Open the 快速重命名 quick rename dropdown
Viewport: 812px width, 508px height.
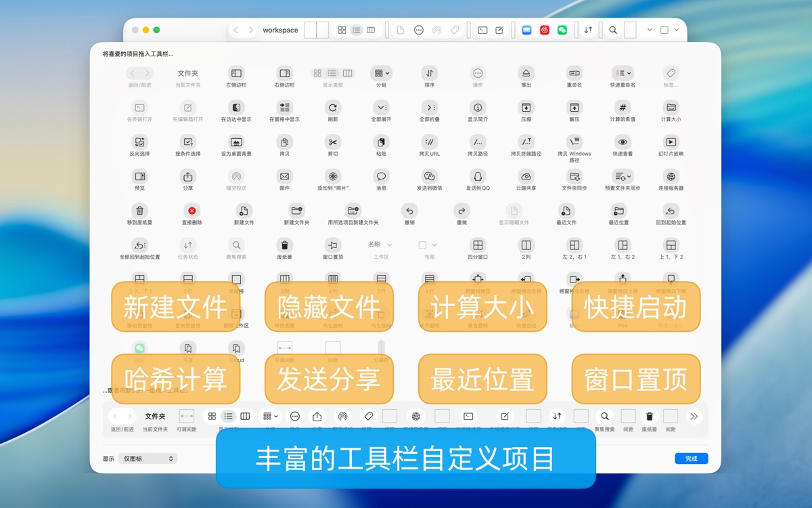pyautogui.click(x=623, y=73)
